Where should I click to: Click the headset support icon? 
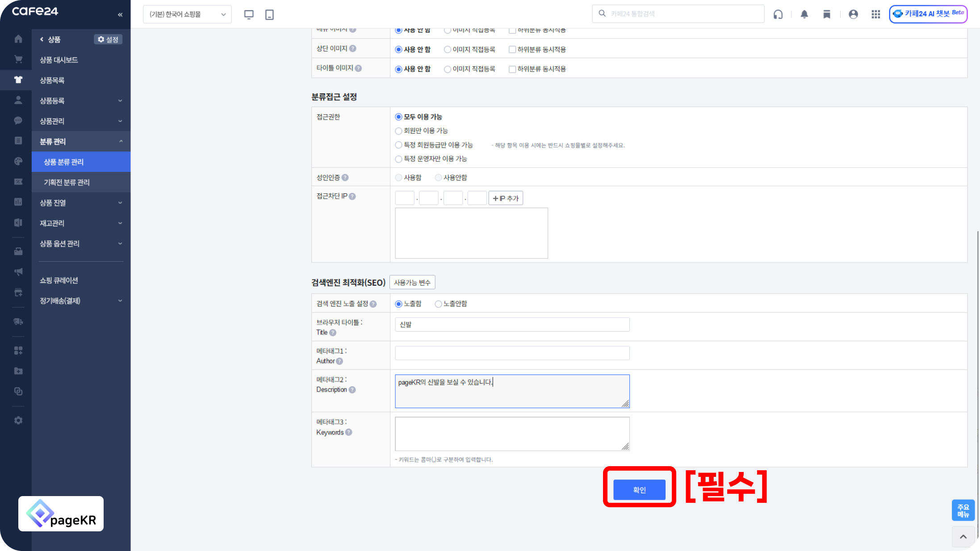(x=778, y=14)
